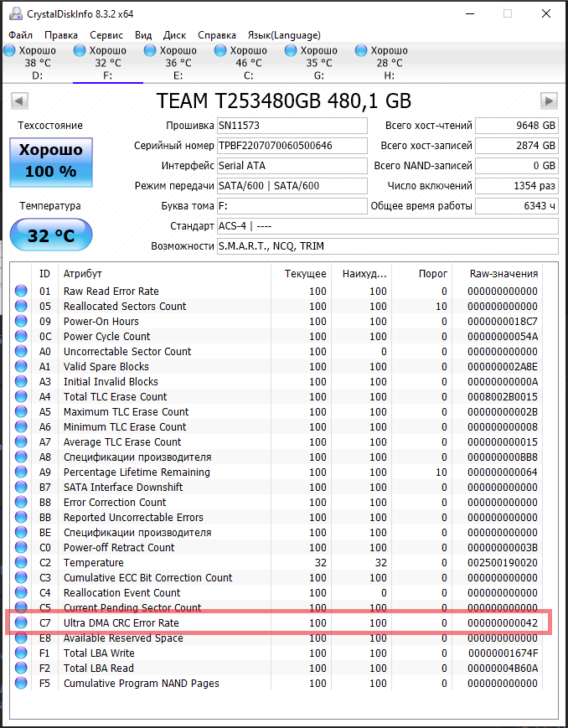This screenshot has width=568, height=728.
Task: Select disk H: at 28 °C
Action: click(390, 63)
